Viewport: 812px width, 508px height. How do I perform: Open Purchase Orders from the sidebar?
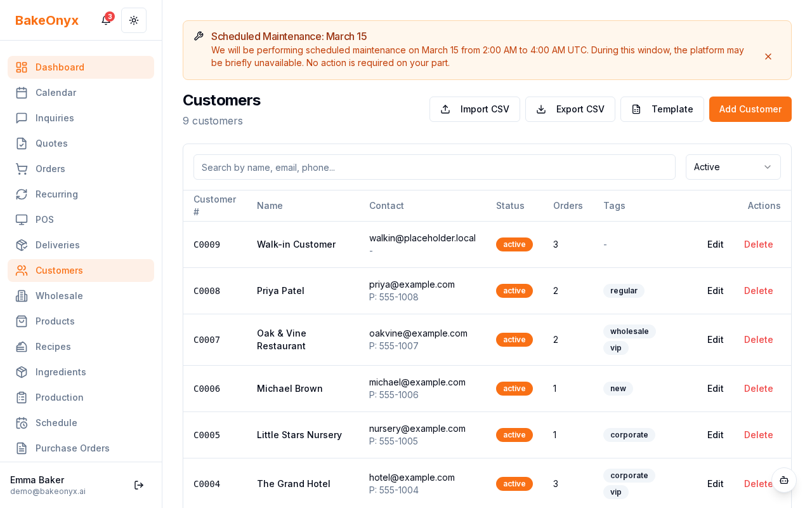tap(72, 448)
